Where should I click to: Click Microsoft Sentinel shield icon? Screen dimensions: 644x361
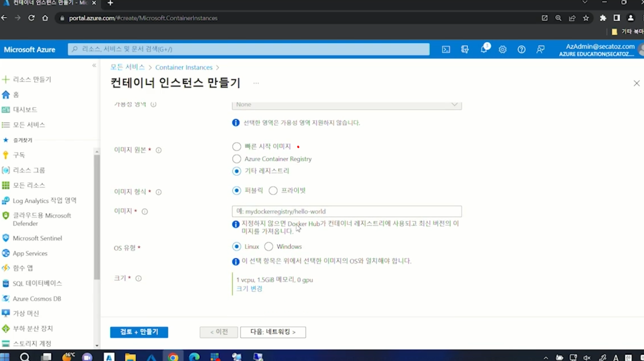(x=6, y=238)
